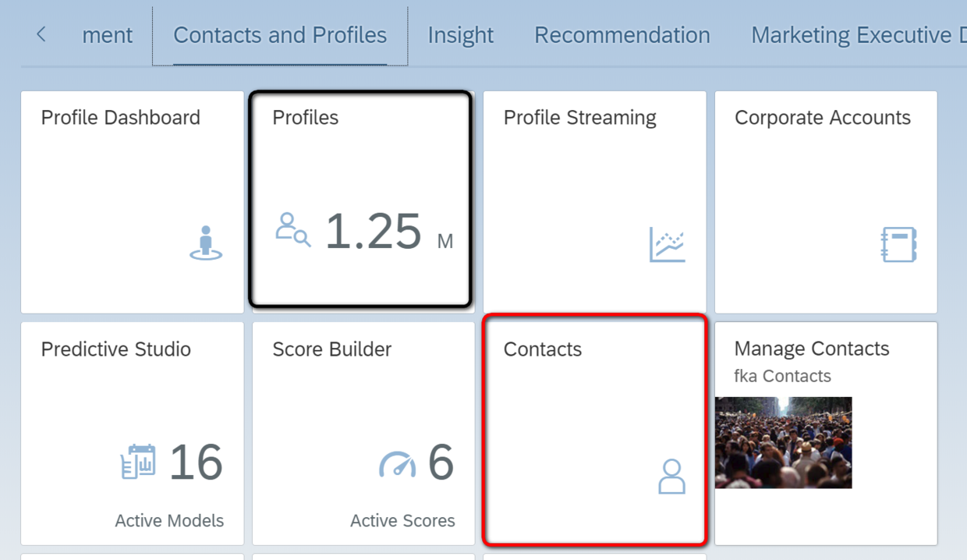
Task: Click the Contacts person icon
Action: 671,476
